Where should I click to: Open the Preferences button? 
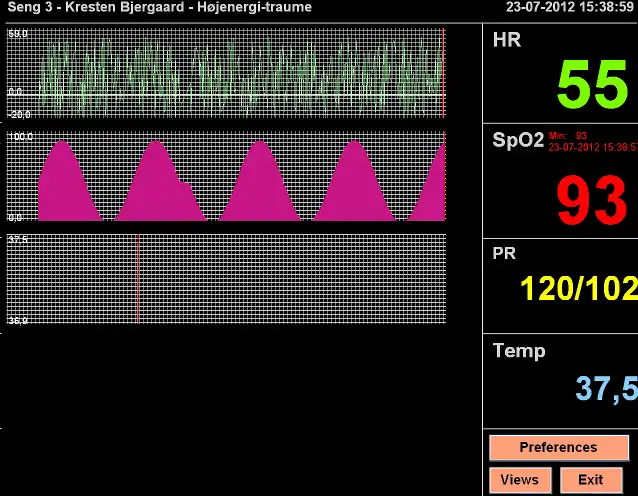(x=558, y=447)
